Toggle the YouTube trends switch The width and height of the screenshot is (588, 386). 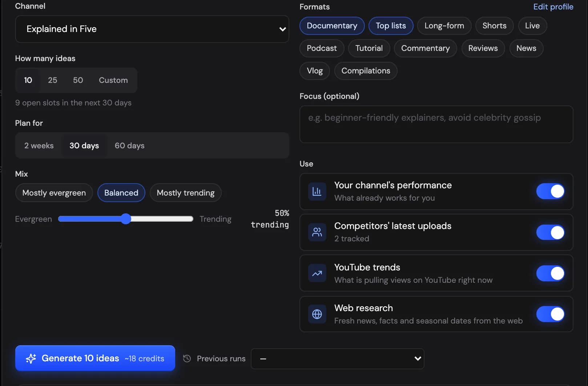point(550,273)
